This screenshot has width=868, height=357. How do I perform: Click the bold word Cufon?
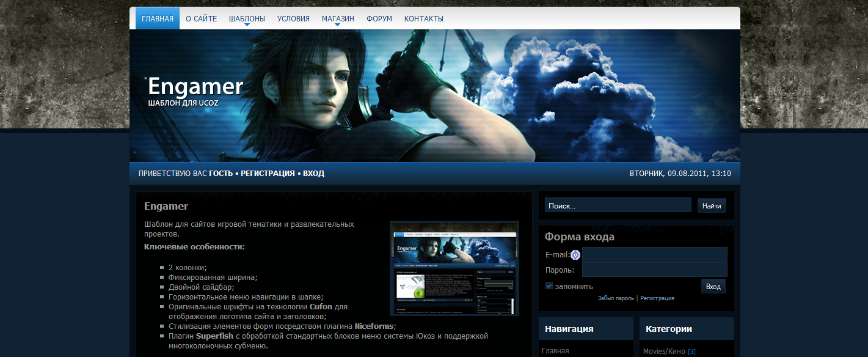click(321, 307)
